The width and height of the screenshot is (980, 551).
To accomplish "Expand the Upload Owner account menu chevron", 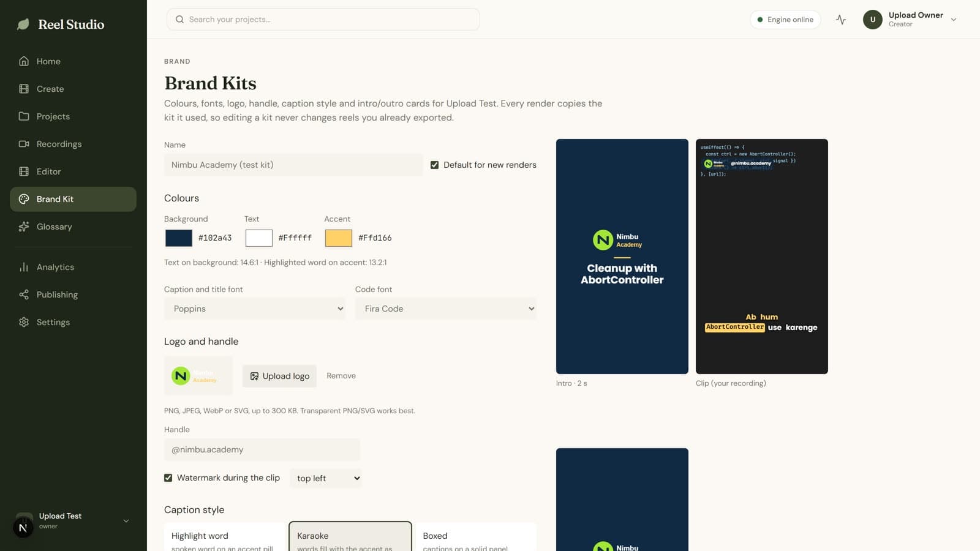I will tap(954, 20).
